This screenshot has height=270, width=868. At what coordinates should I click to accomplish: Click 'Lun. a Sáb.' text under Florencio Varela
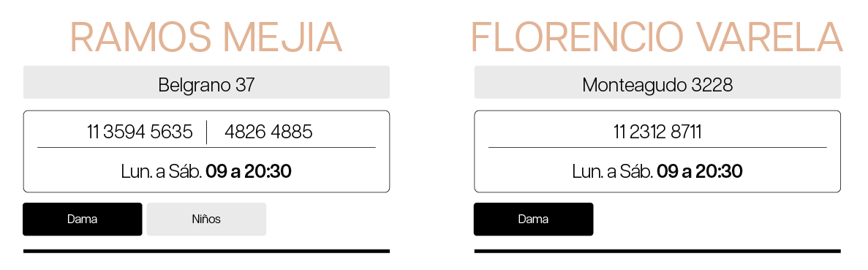point(613,171)
